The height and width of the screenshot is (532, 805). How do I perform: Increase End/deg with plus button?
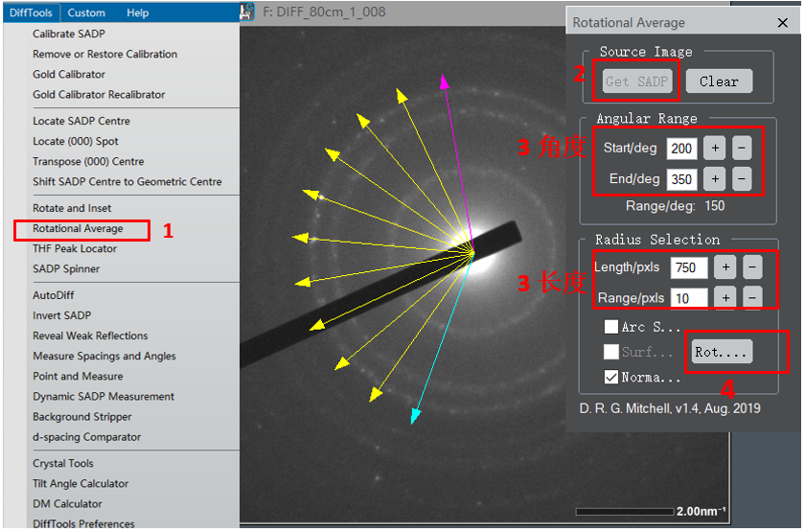pyautogui.click(x=714, y=178)
